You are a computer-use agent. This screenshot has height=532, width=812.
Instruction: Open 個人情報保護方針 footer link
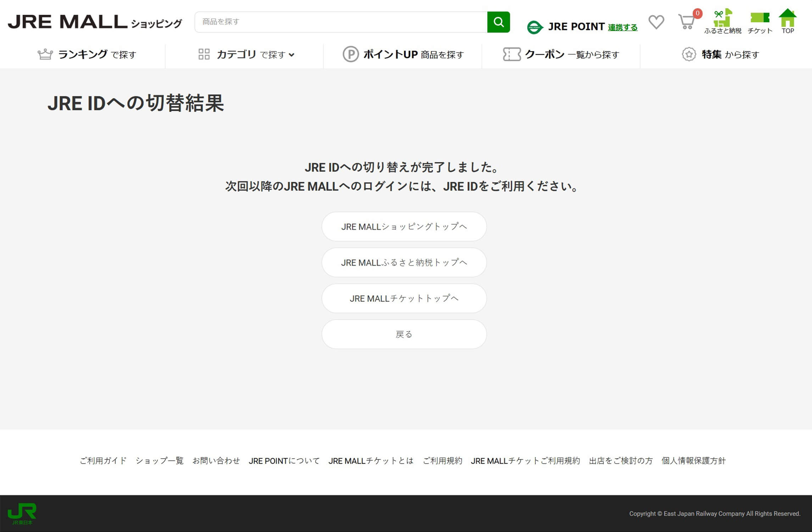point(694,461)
